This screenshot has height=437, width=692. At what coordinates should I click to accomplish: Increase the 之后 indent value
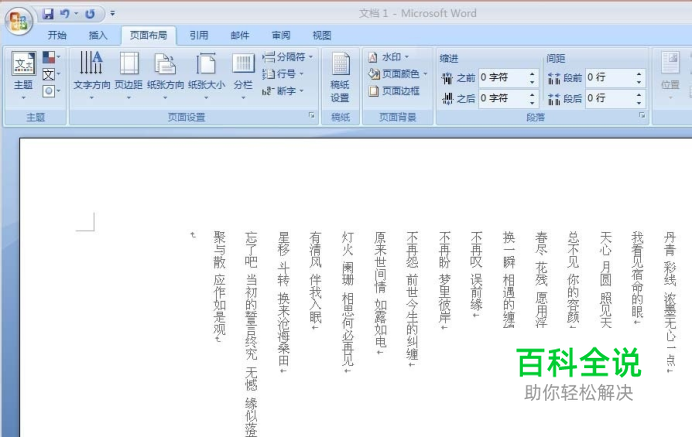click(532, 94)
